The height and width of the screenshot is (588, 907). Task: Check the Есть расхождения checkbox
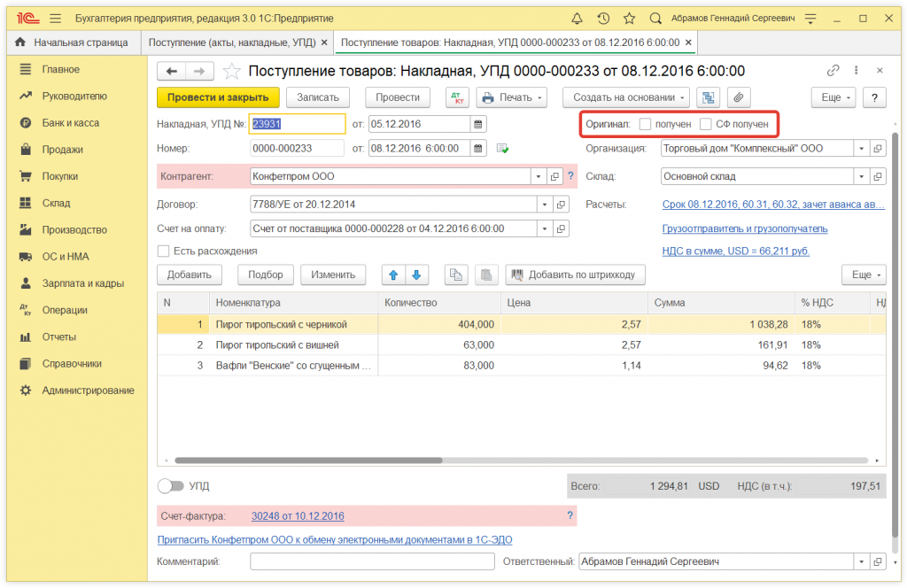point(163,251)
